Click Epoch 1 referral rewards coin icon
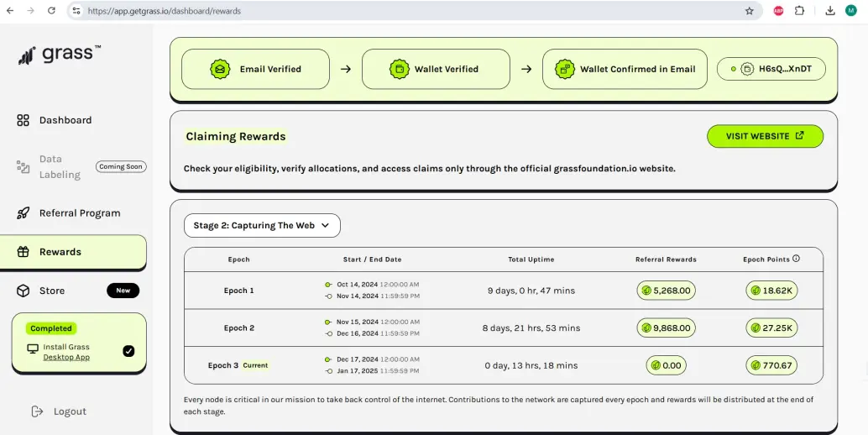Image resolution: width=868 pixels, height=435 pixels. [646, 291]
